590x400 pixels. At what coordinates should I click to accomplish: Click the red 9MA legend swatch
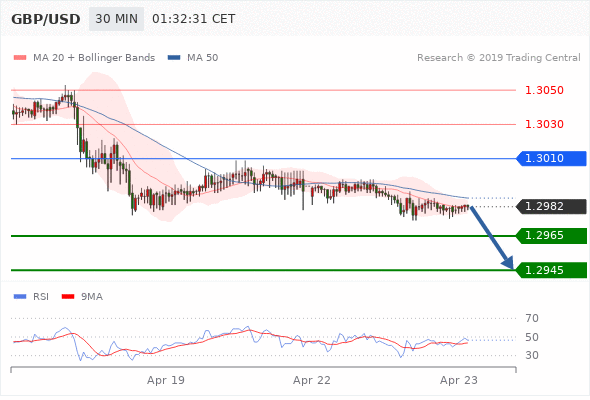tap(68, 297)
